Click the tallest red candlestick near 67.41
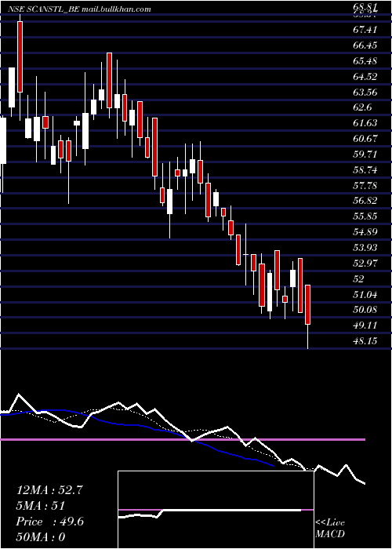This screenshot has width=392, height=549. [x=20, y=56]
